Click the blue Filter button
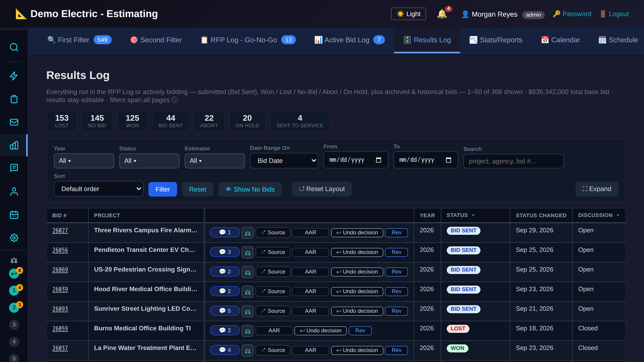The image size is (644, 362). (x=163, y=189)
